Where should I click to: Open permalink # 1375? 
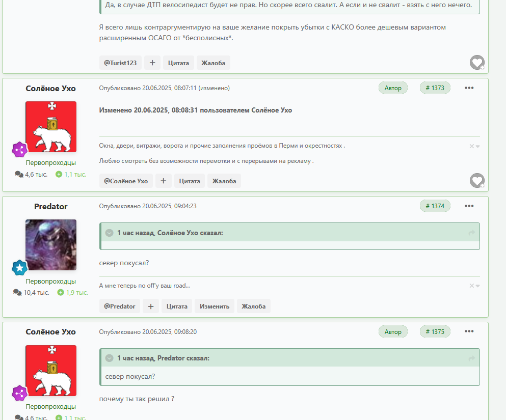point(435,331)
